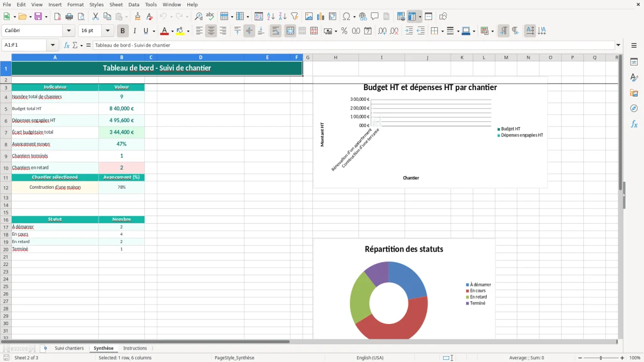644x362 pixels.
Task: Open Find and Replace magnifier icon
Action: pos(199,17)
